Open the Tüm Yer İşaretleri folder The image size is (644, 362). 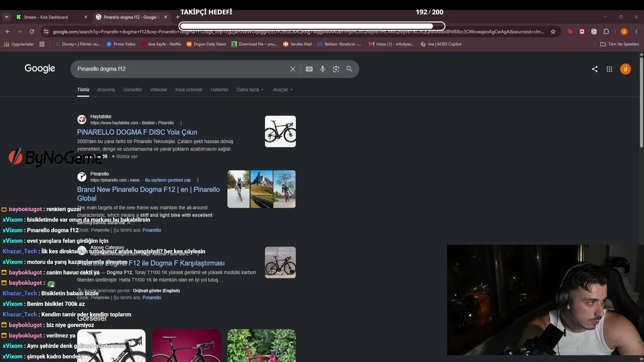[x=619, y=44]
